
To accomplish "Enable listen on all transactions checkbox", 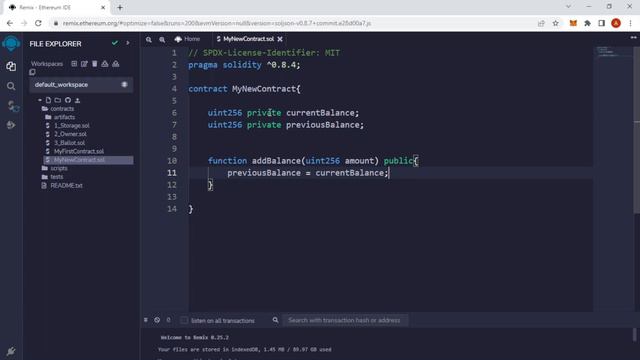I will pyautogui.click(x=184, y=320).
